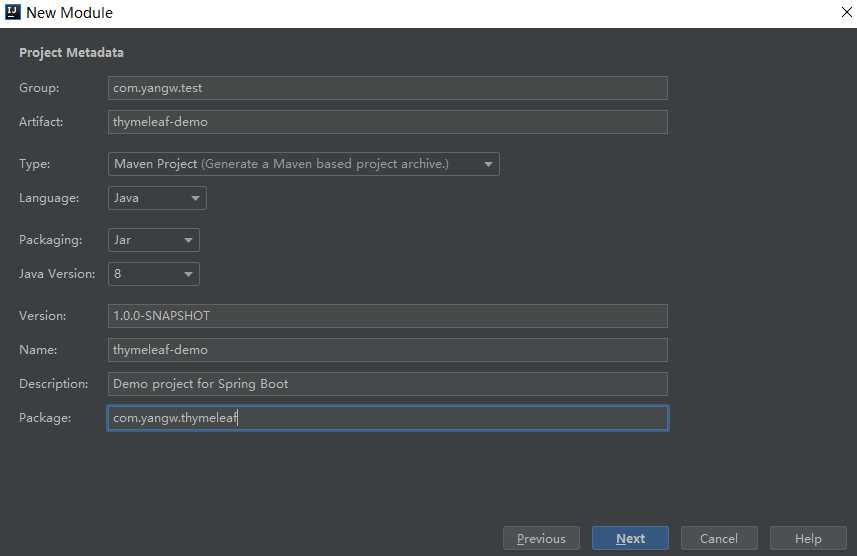Click the Language dropdown arrow

(195, 198)
